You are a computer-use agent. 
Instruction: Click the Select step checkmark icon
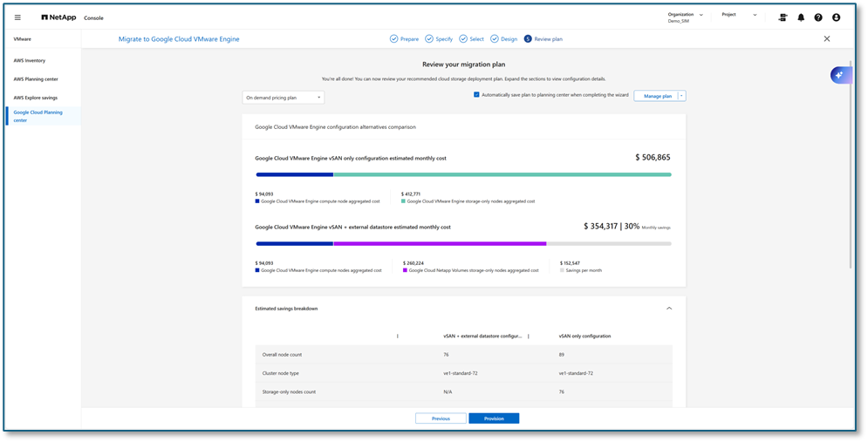[462, 38]
